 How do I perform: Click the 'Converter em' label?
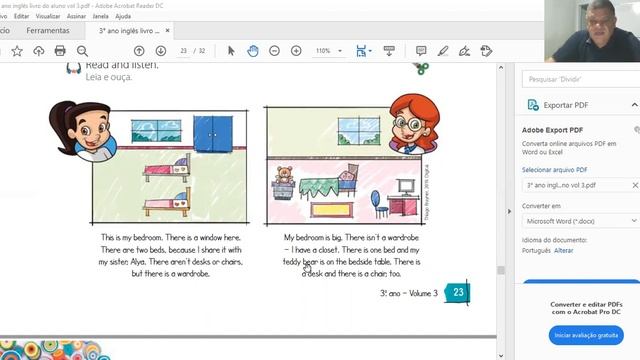tap(541, 206)
